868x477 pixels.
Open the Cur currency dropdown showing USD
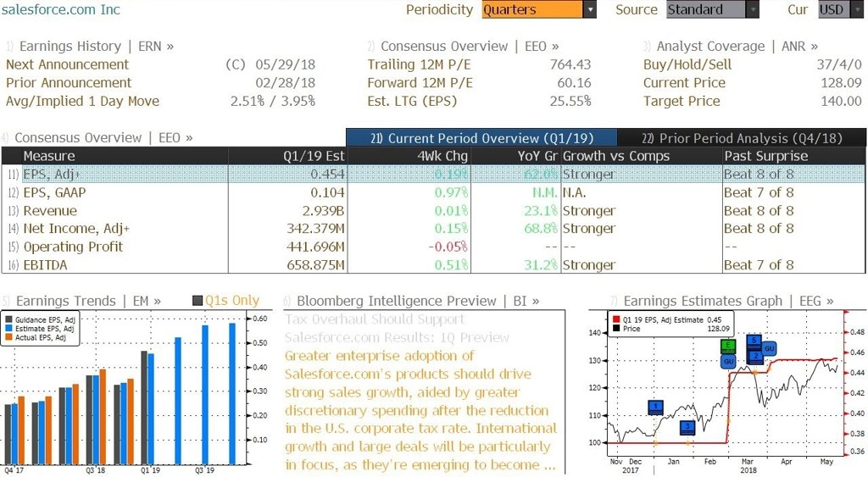(840, 9)
